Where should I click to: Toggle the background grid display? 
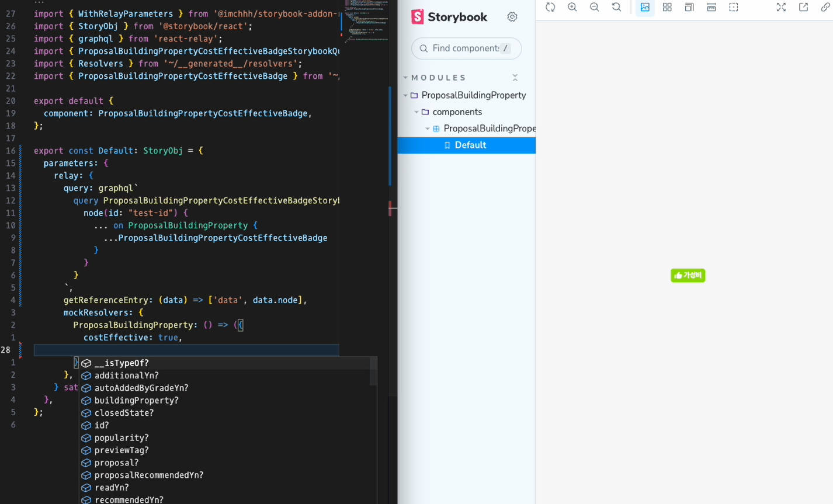[x=667, y=8]
